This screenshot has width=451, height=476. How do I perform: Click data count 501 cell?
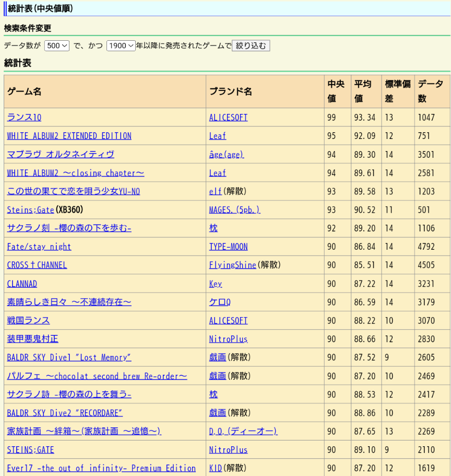432,210
